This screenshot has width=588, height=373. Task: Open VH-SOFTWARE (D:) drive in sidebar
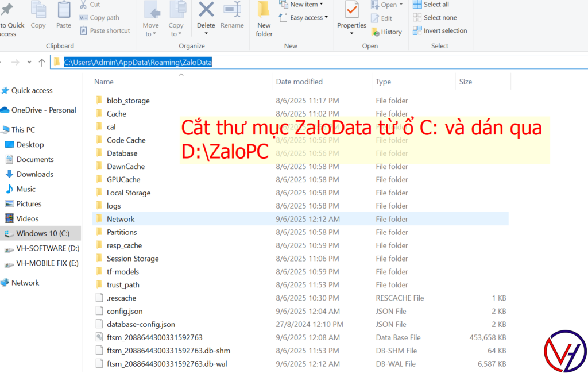click(x=47, y=248)
